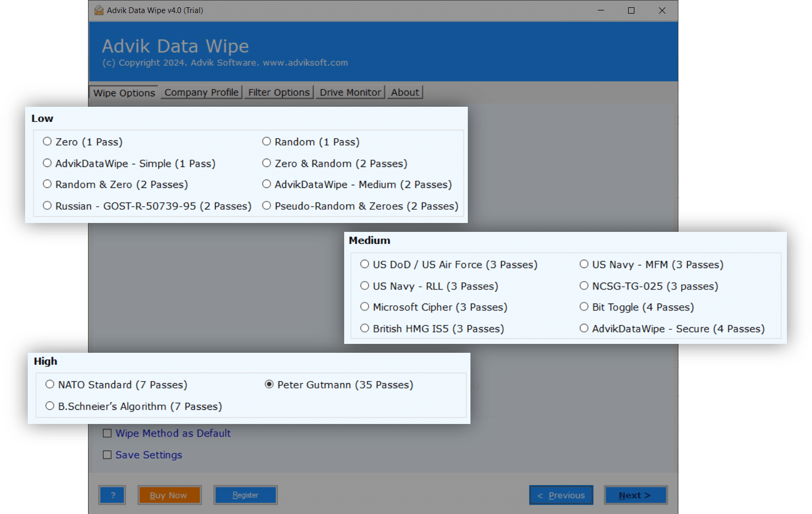Click the High section heading
The height and width of the screenshot is (514, 812).
(46, 361)
